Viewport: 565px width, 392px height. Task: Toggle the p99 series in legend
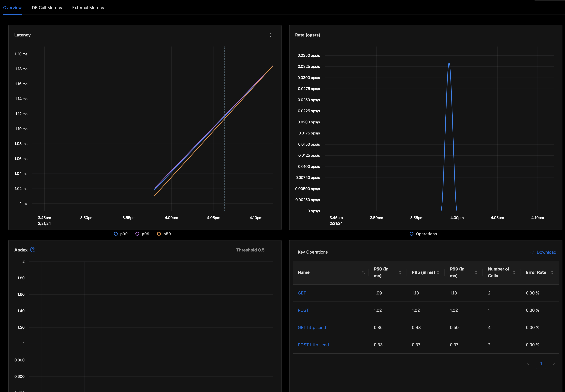[142, 234]
